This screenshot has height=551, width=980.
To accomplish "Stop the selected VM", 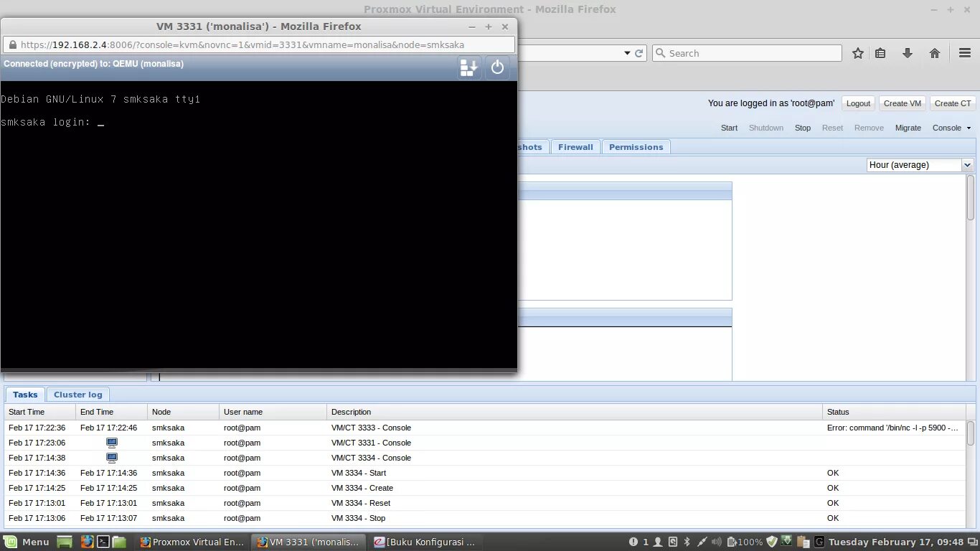I will (x=803, y=128).
